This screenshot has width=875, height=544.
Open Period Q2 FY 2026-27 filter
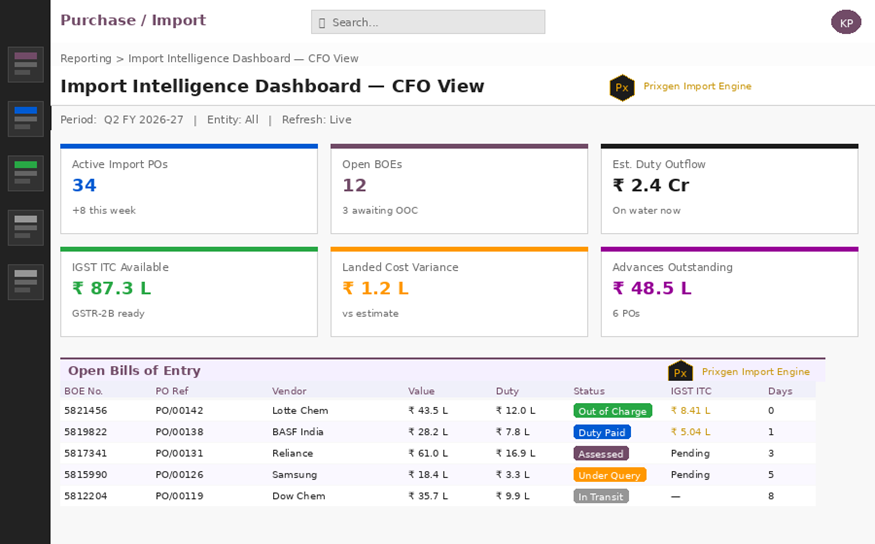click(122, 120)
